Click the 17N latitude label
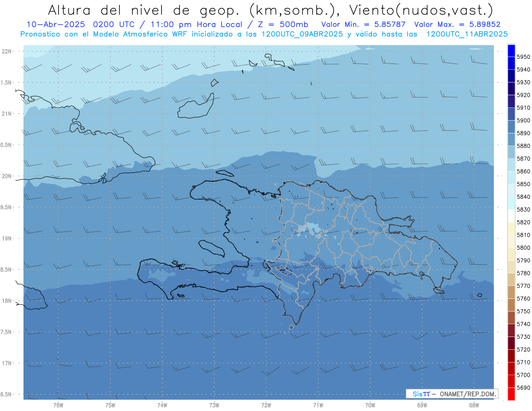The height and width of the screenshot is (411, 532). (x=7, y=363)
